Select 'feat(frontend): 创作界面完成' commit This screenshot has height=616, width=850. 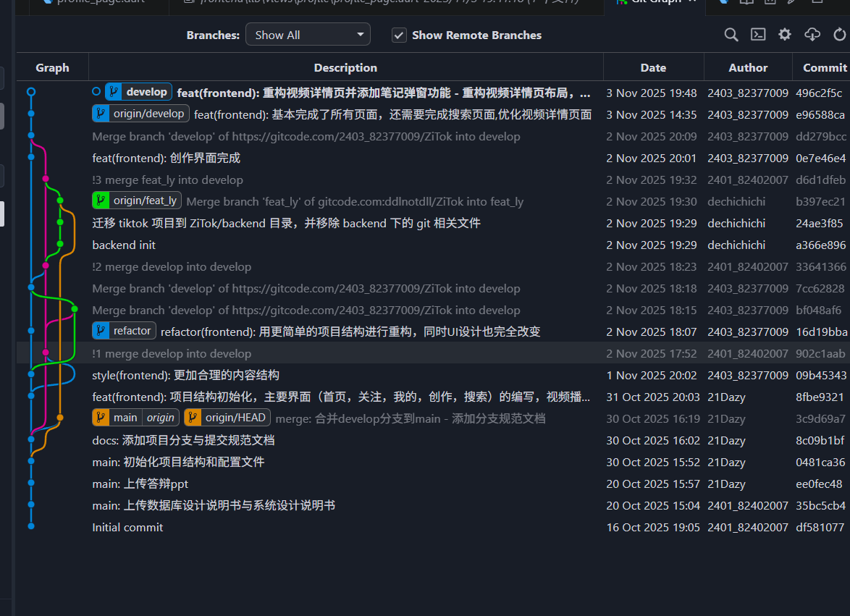[x=167, y=159]
